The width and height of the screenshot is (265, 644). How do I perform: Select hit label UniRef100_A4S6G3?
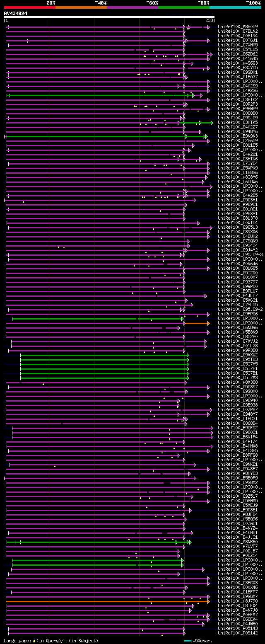tap(238, 63)
